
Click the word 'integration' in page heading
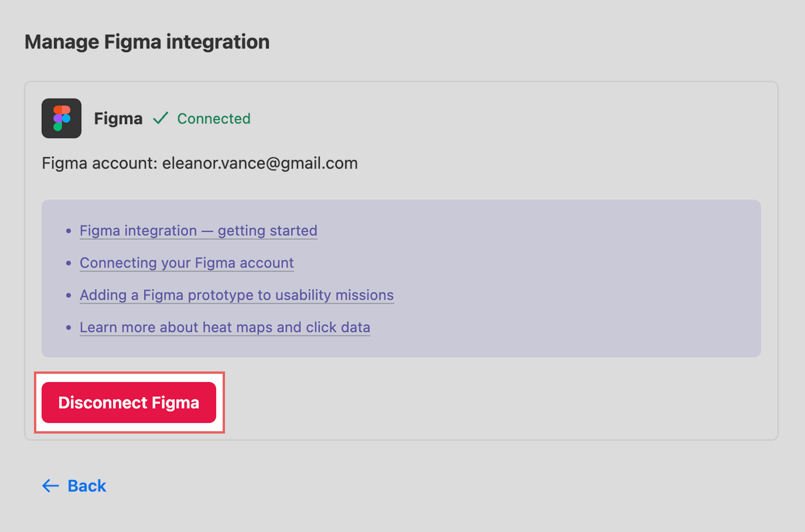pyautogui.click(x=217, y=42)
